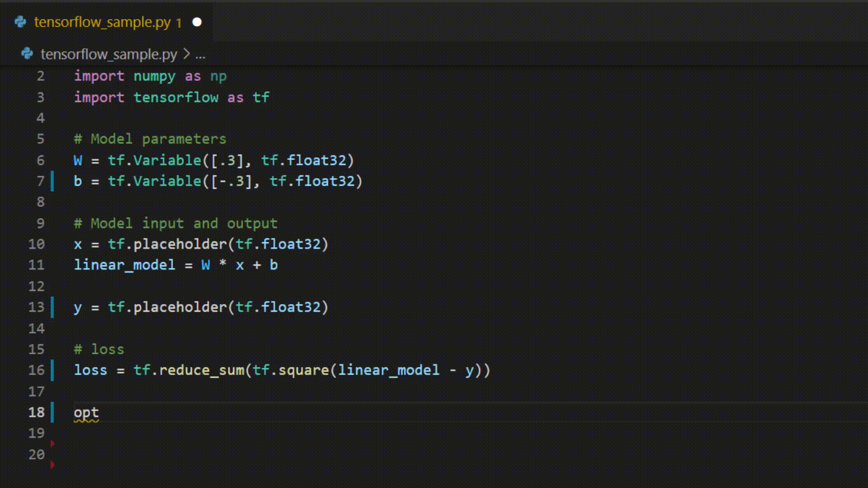Click the teal modified-line indicator at line 16
868x488 pixels.
[x=53, y=370]
